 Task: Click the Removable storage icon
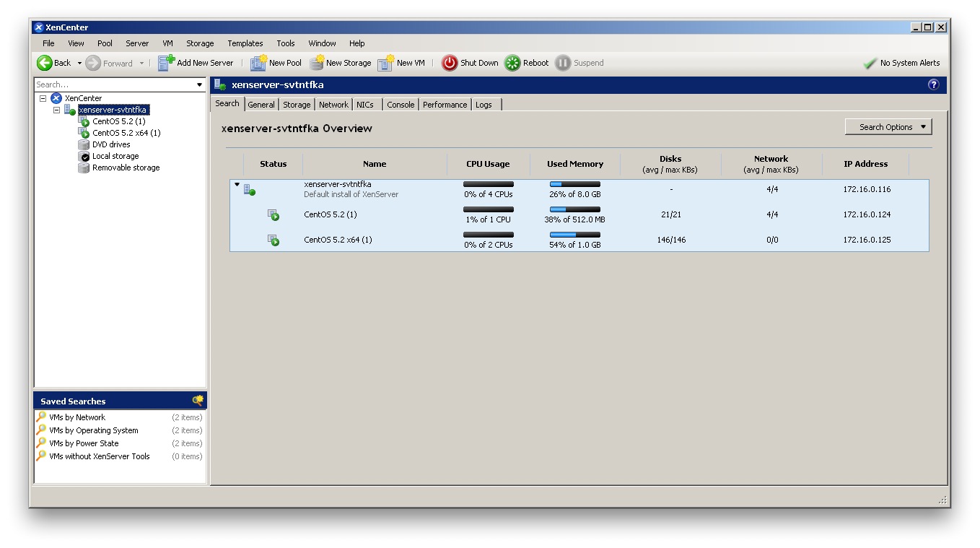click(84, 168)
